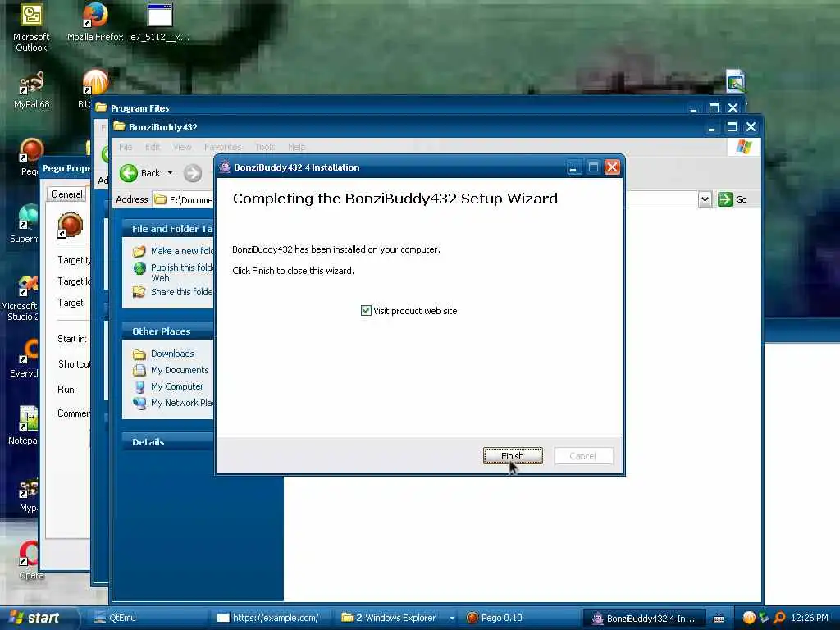The width and height of the screenshot is (840, 630).
Task: Open Help menu in BonziBuddy432 window
Action: [x=297, y=147]
